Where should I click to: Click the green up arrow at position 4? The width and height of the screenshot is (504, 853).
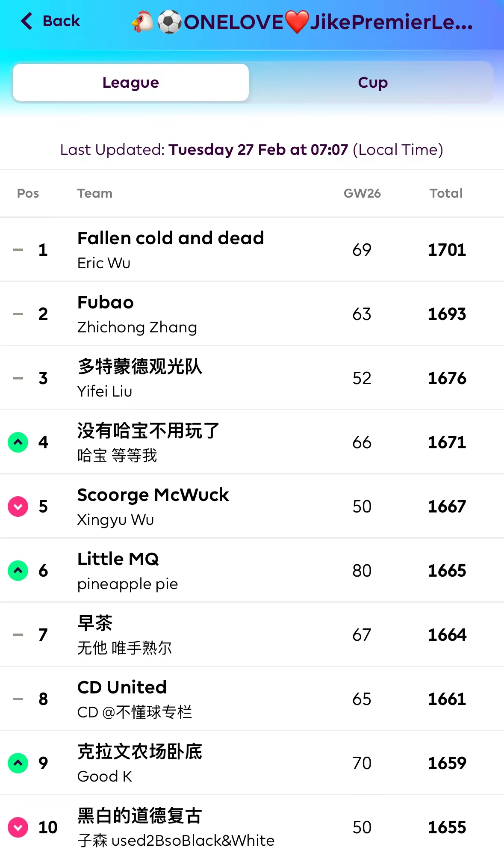[x=18, y=442]
